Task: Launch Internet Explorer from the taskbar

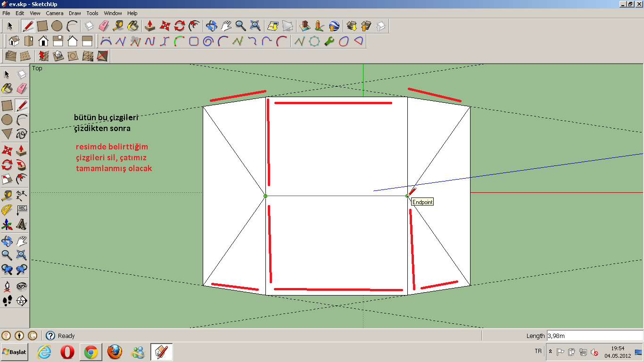Action: click(44, 352)
